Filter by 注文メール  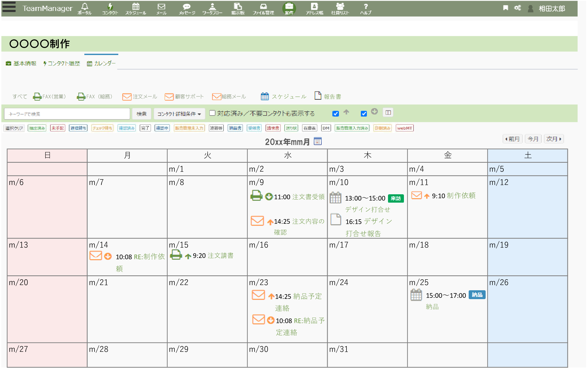pyautogui.click(x=140, y=97)
